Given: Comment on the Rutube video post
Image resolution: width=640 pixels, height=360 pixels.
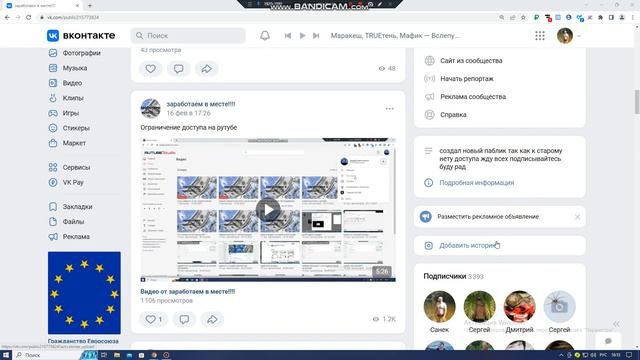Looking at the screenshot, I should click(x=184, y=319).
